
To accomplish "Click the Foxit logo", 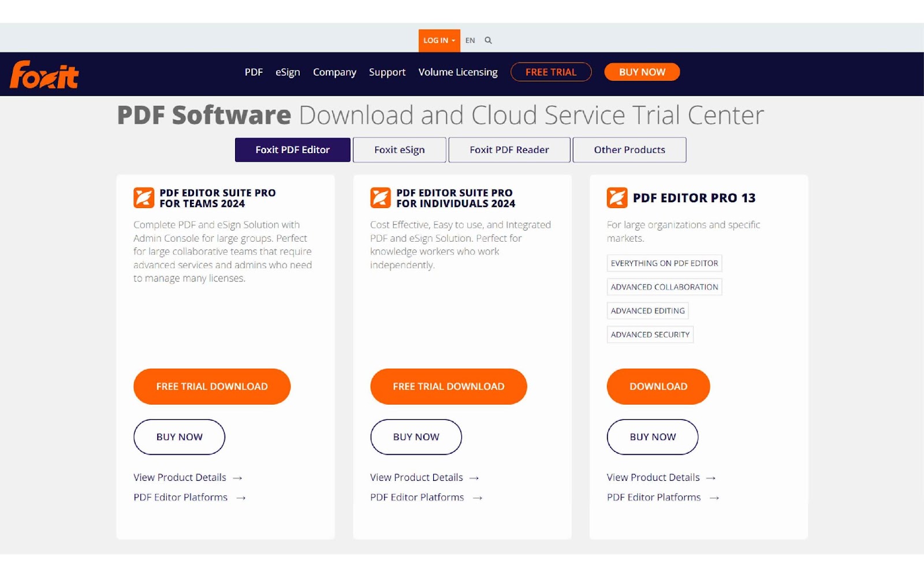I will point(44,75).
